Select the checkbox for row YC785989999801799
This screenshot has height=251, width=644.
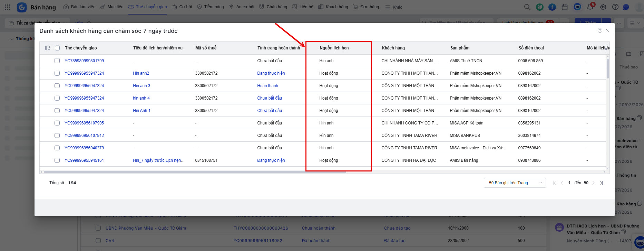coord(57,61)
